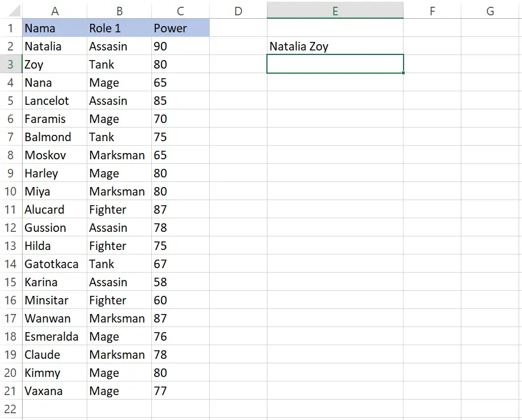Click Alucard's Fighter role cell

(119, 209)
